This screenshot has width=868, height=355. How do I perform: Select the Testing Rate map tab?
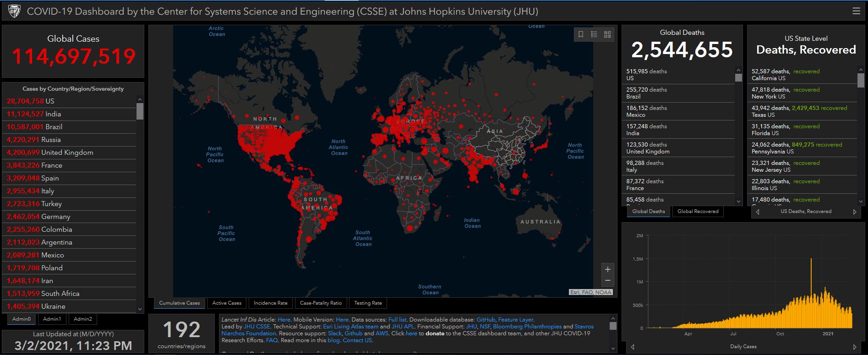[x=368, y=303]
